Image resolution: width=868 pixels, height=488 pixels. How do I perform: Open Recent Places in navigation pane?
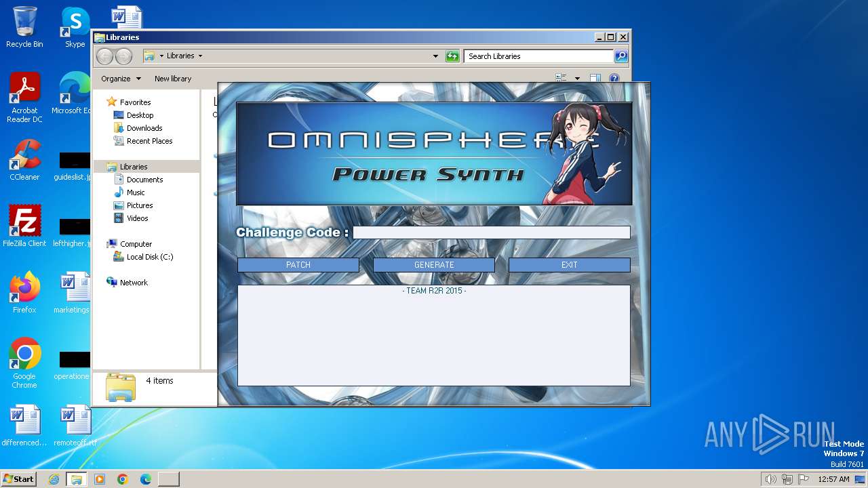point(149,141)
